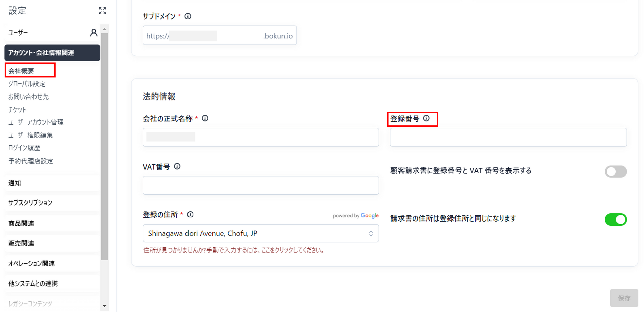
Task: Click the user profile icon next to ユーザー
Action: (x=94, y=33)
